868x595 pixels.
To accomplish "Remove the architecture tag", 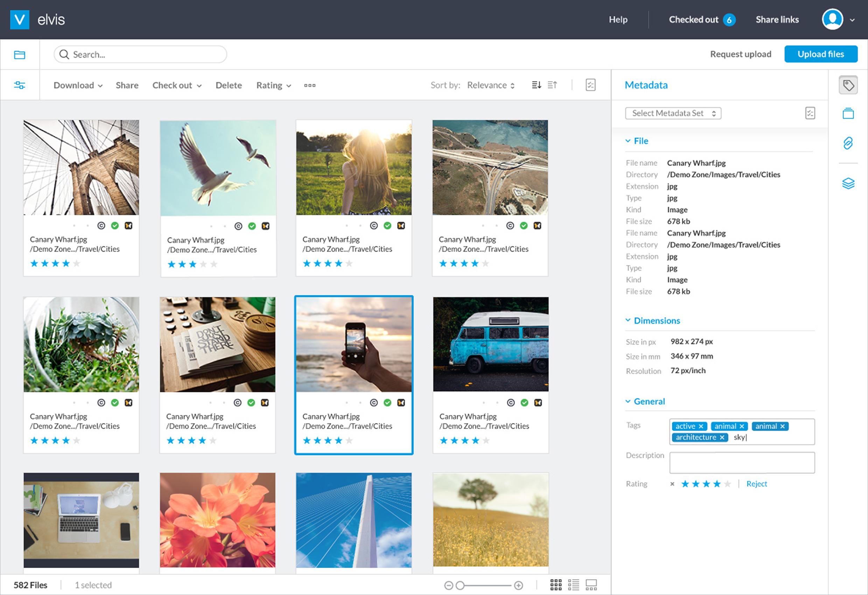I will [x=722, y=437].
